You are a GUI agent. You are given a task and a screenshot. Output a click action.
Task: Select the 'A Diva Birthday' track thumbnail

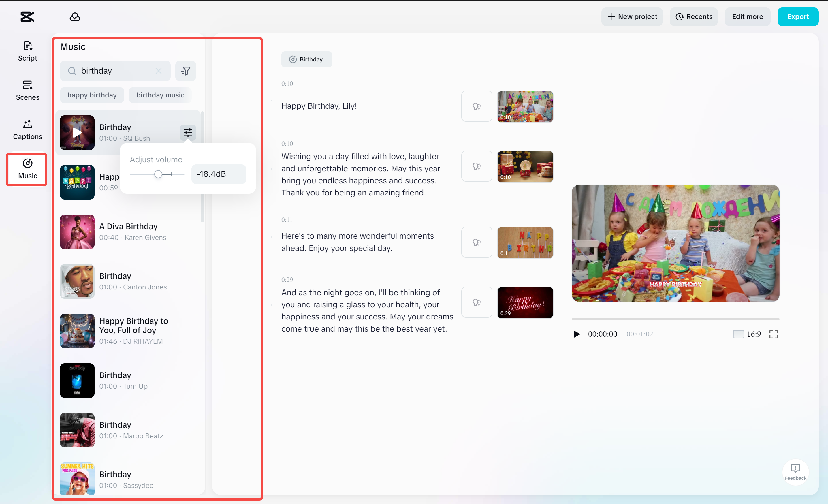[77, 232]
